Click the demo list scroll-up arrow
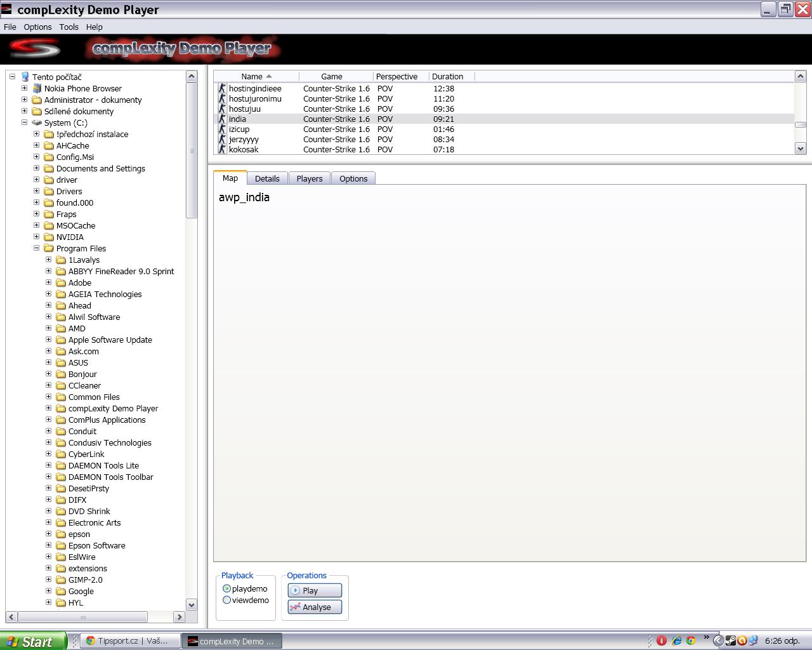The width and height of the screenshot is (812, 650). [801, 76]
